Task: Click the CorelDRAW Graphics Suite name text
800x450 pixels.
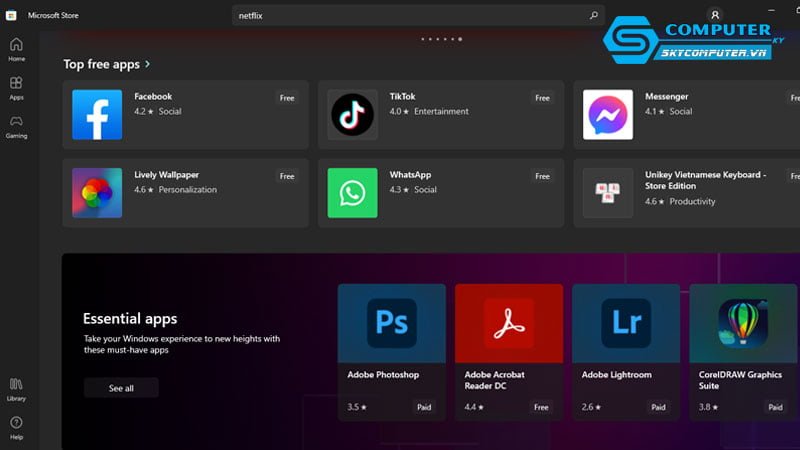Action: (740, 380)
